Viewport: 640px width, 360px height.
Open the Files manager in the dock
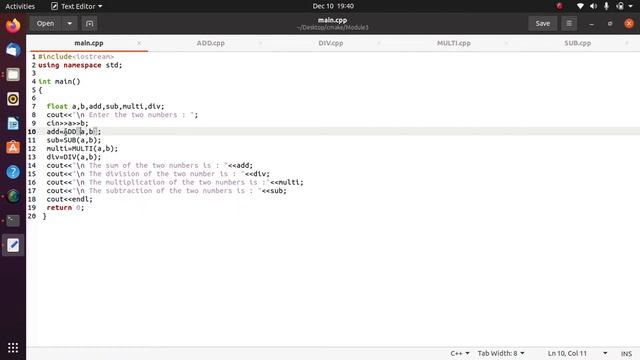tap(13, 74)
